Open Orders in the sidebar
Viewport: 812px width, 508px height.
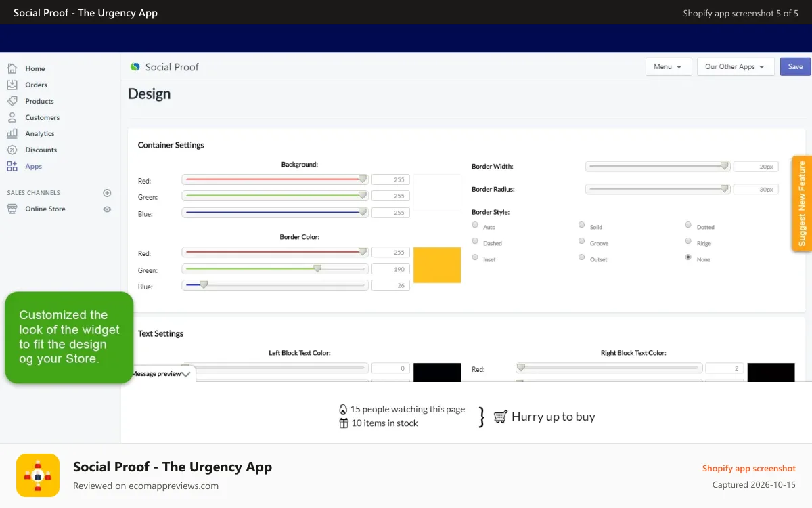tap(37, 85)
